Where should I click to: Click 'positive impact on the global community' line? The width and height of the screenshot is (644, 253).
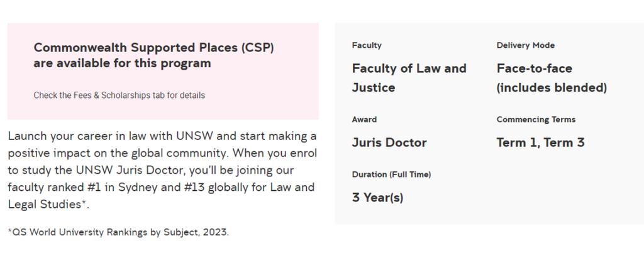point(116,153)
